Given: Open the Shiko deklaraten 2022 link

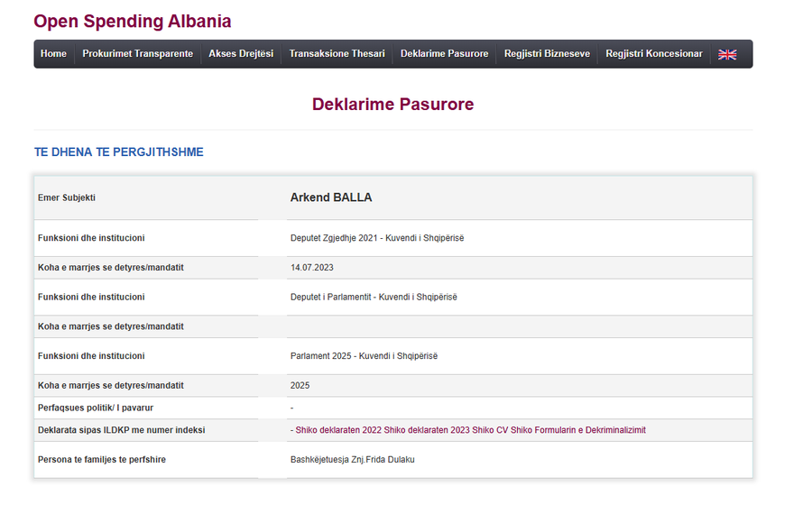Looking at the screenshot, I should coord(338,430).
